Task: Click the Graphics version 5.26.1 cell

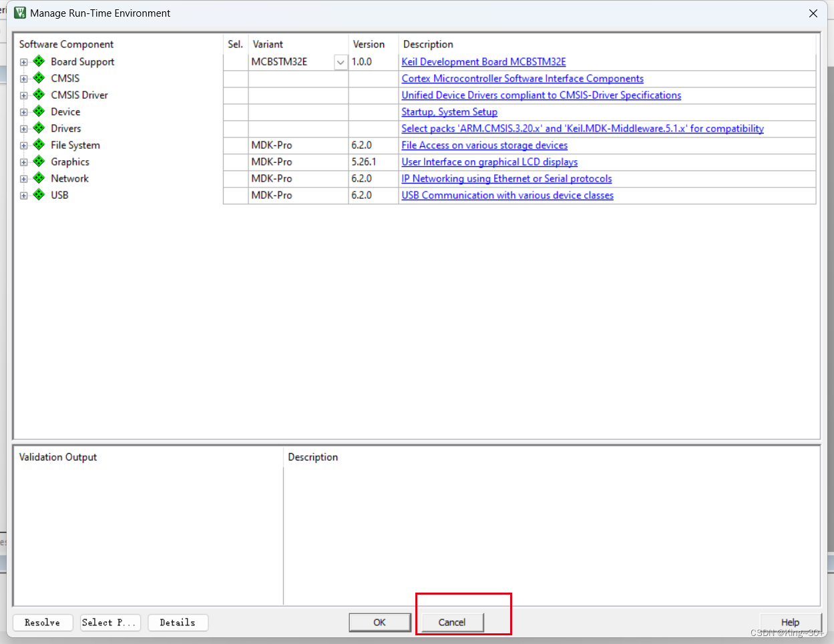Action: pos(373,162)
